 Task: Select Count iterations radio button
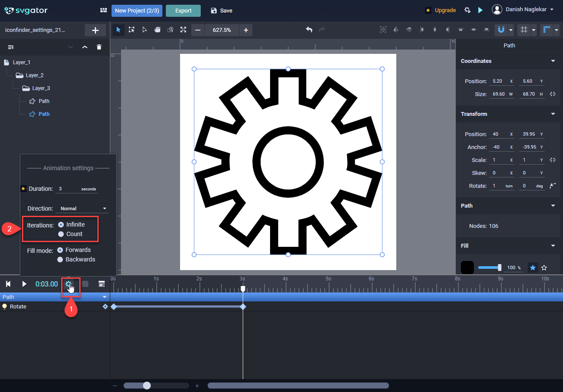click(x=61, y=234)
